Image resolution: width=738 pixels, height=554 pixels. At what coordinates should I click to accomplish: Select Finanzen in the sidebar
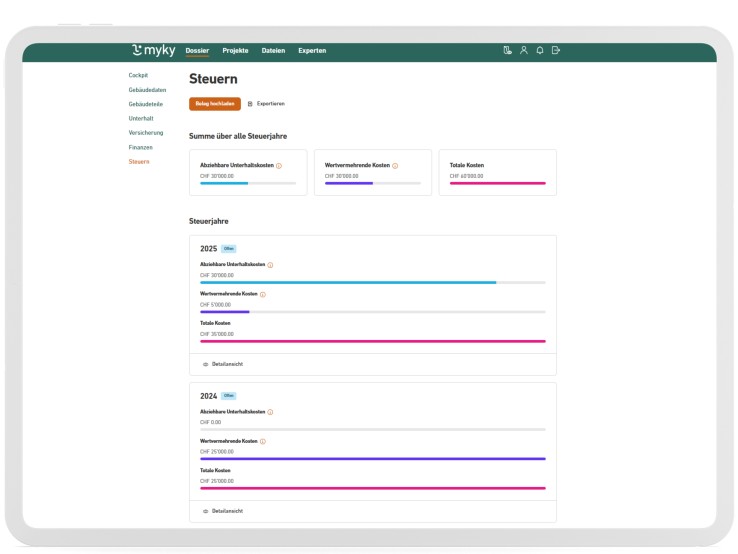140,147
